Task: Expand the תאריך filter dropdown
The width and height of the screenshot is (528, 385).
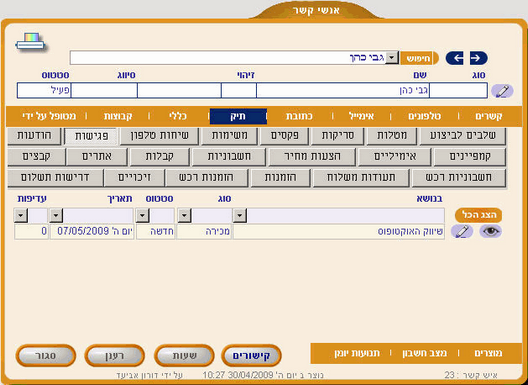Action: point(56,215)
